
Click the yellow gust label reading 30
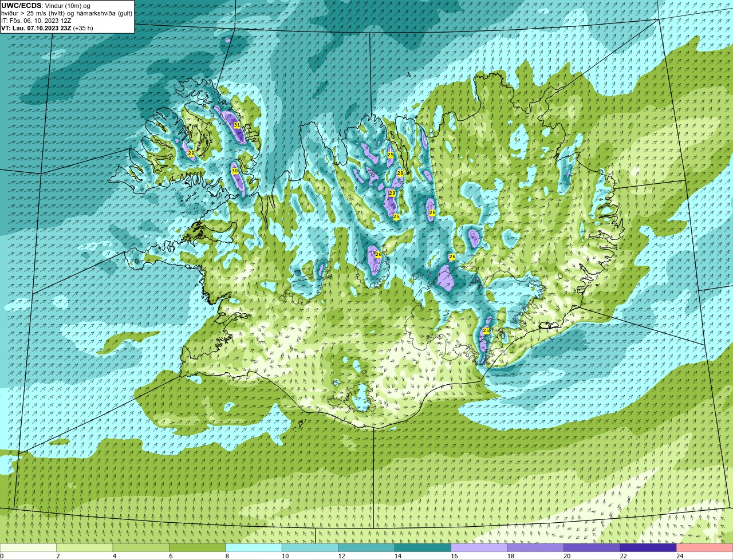234,171
